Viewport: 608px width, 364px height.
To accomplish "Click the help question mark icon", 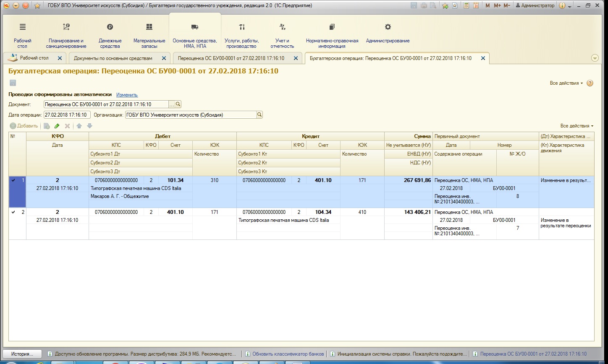I will pos(590,83).
